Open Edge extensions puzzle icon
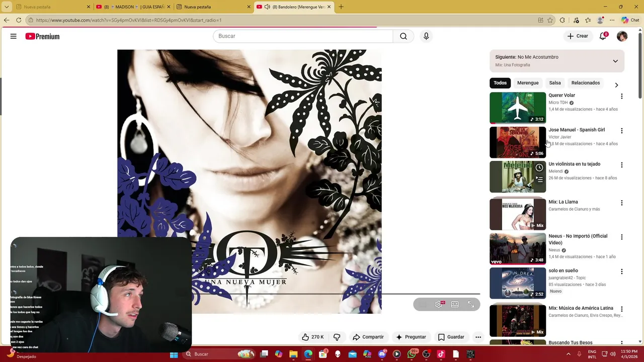Screen dimensions: 644x362 click(x=562, y=20)
